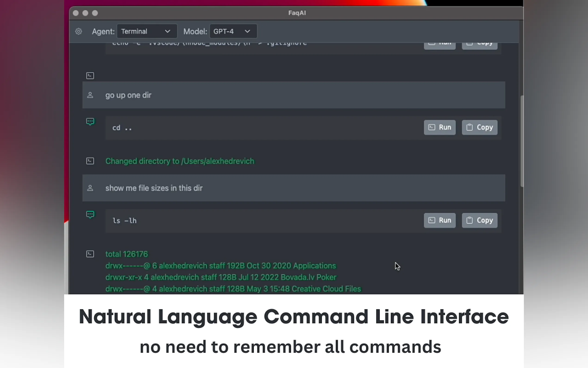This screenshot has height=368, width=588.
Task: Click terminal icon beside 'Changed directory' output
Action: click(x=90, y=161)
